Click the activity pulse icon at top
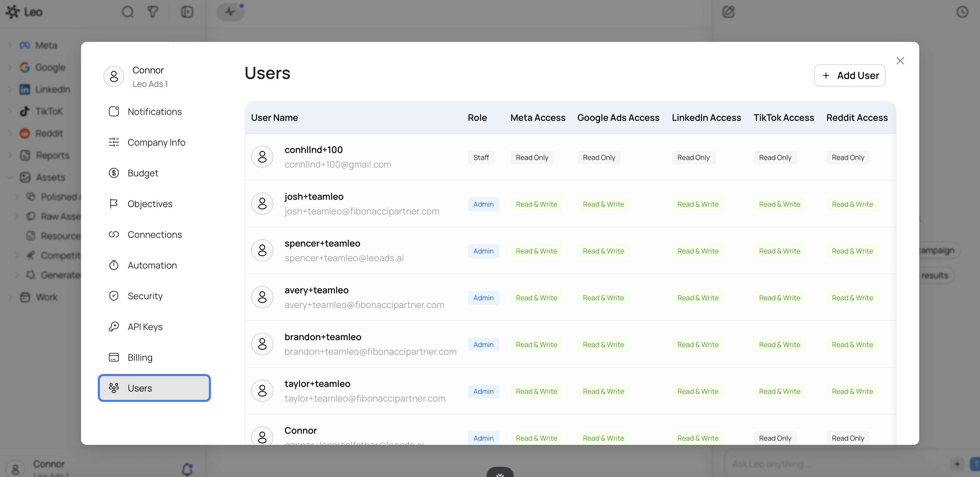Image resolution: width=980 pixels, height=477 pixels. click(230, 12)
